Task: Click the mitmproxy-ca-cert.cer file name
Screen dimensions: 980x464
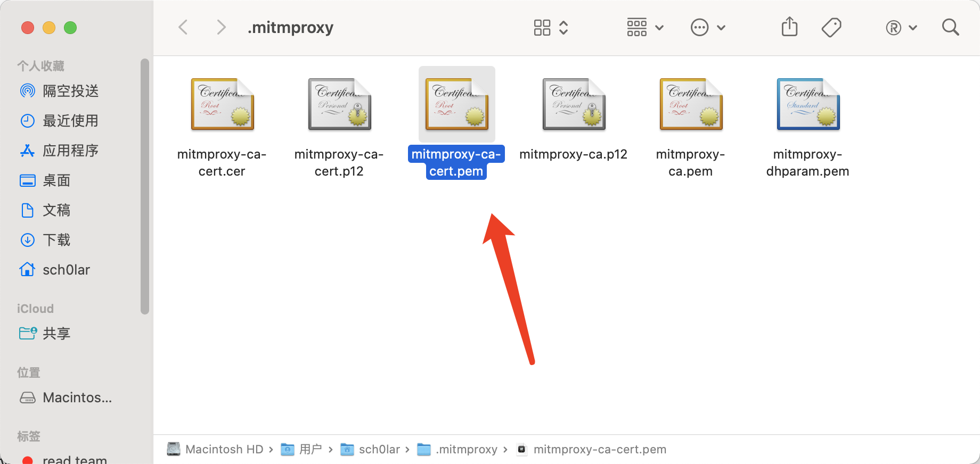Action: click(x=222, y=162)
